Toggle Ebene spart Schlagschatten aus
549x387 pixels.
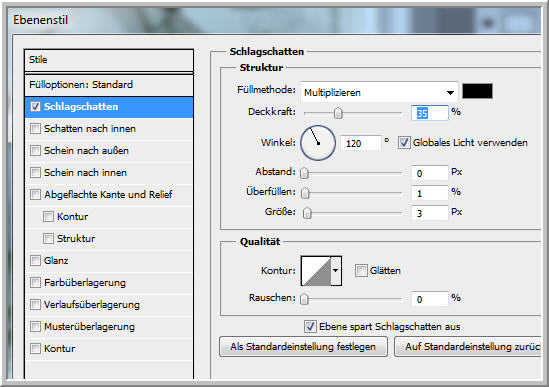pyautogui.click(x=310, y=326)
